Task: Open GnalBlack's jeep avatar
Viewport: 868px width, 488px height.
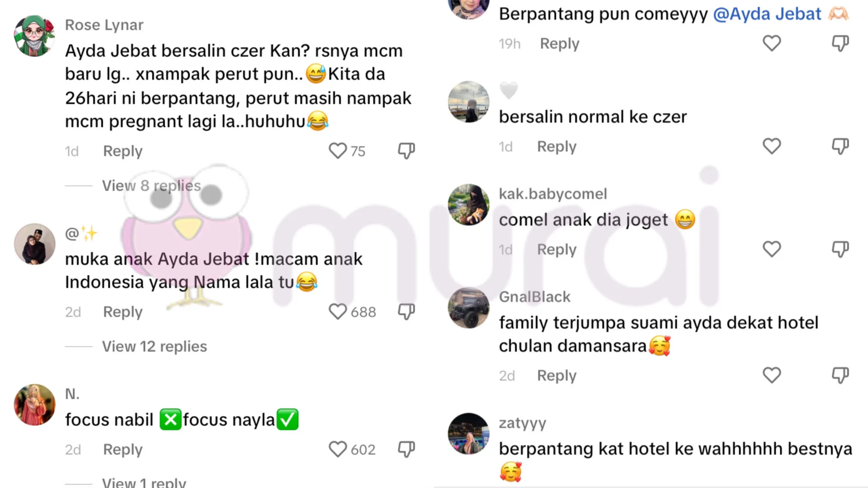Action: [x=468, y=308]
